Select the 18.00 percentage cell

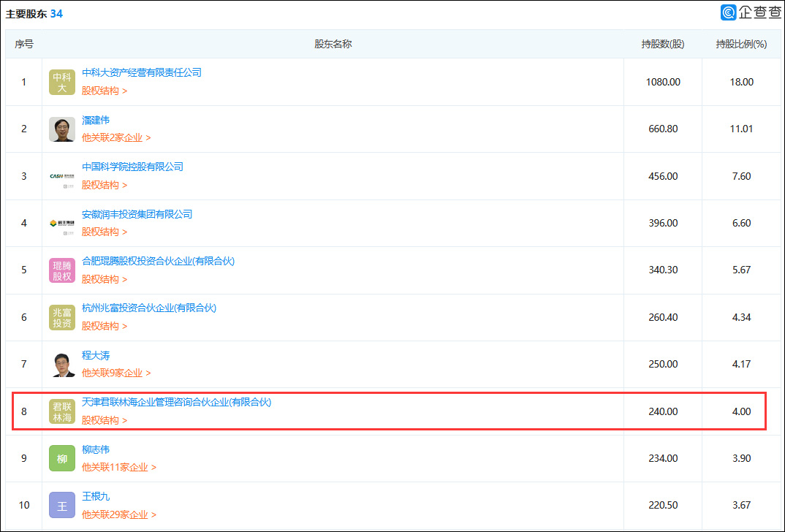click(741, 82)
